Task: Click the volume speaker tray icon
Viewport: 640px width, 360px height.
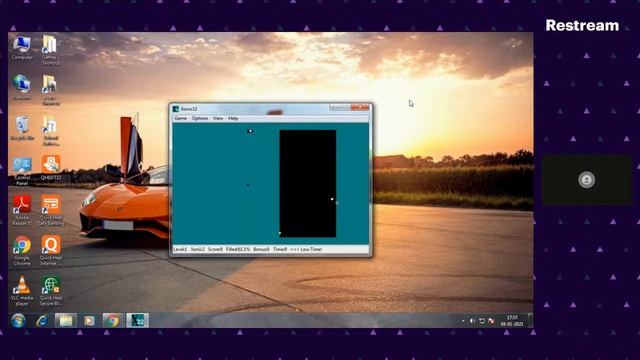Action: pyautogui.click(x=472, y=321)
